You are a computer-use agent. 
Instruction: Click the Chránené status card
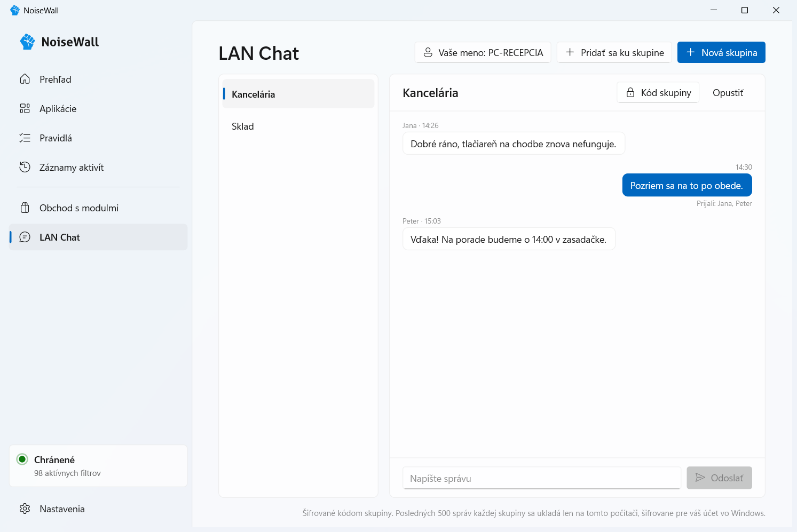pos(98,466)
